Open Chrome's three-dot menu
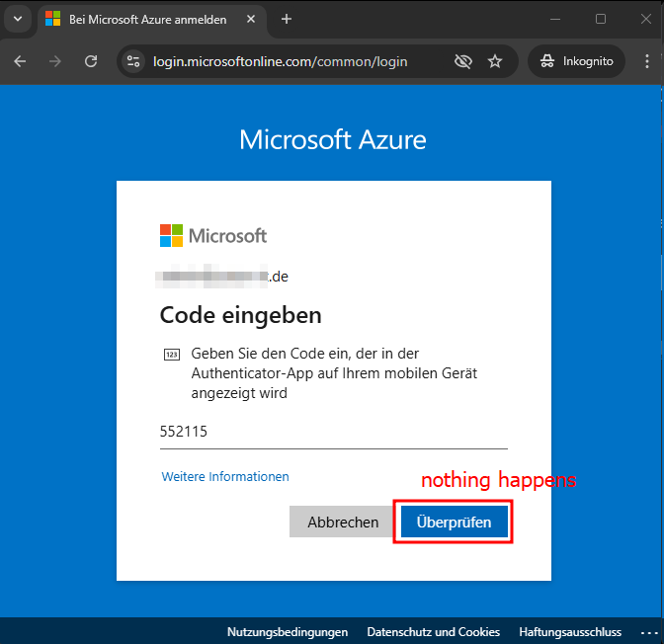 pos(646,61)
